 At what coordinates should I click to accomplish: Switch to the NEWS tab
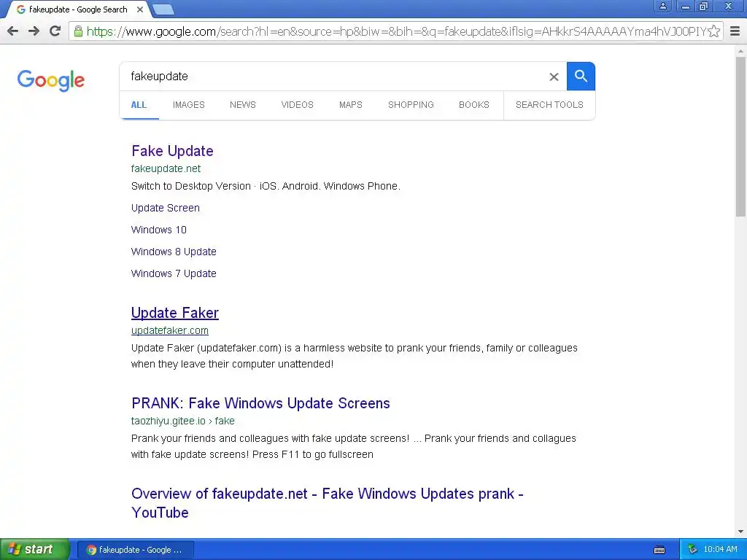click(243, 105)
